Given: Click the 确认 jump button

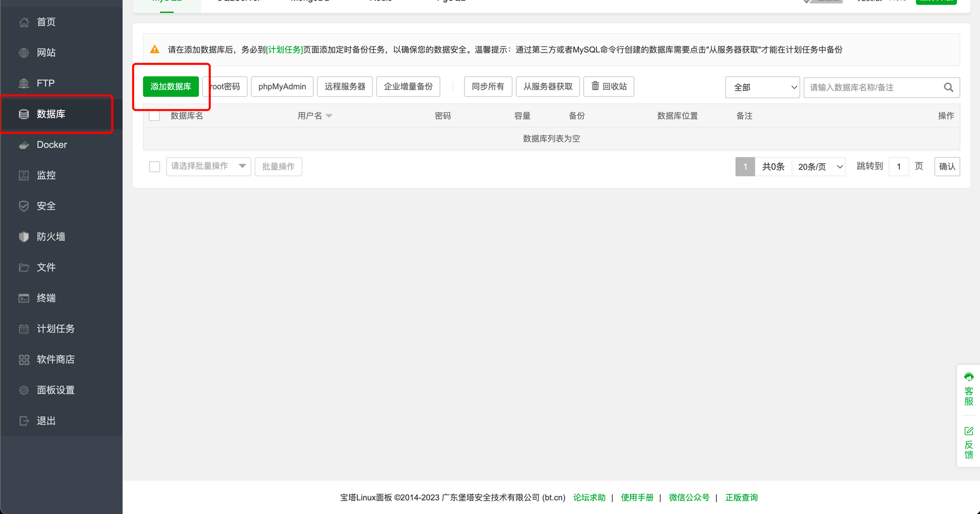Looking at the screenshot, I should tap(947, 166).
